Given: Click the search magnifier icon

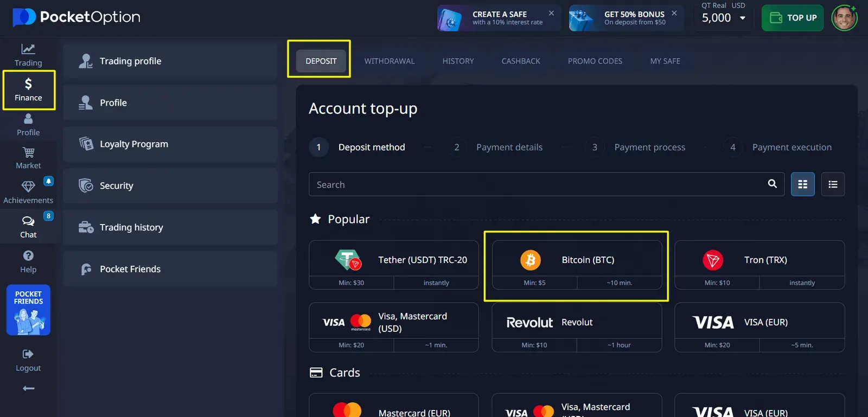Looking at the screenshot, I should coord(772,184).
